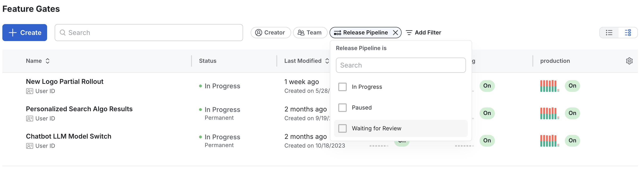Check the In Progress pipeline option
The image size is (644, 170).
(342, 87)
